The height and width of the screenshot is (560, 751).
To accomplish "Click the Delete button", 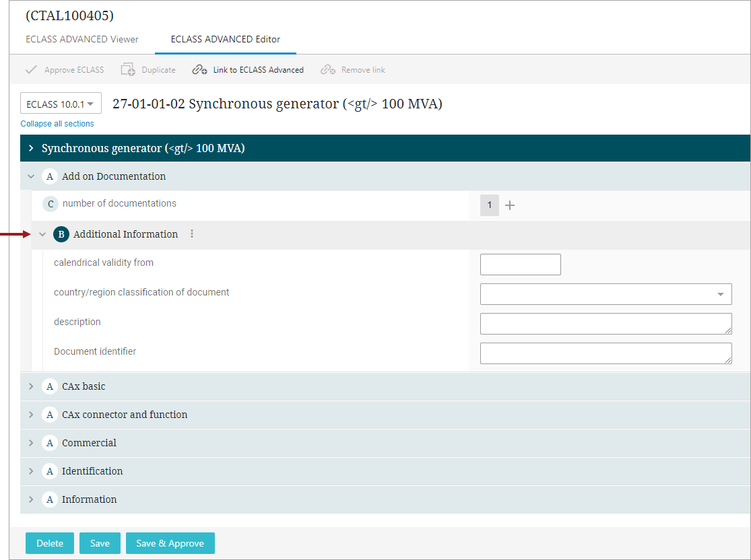I will pos(50,543).
